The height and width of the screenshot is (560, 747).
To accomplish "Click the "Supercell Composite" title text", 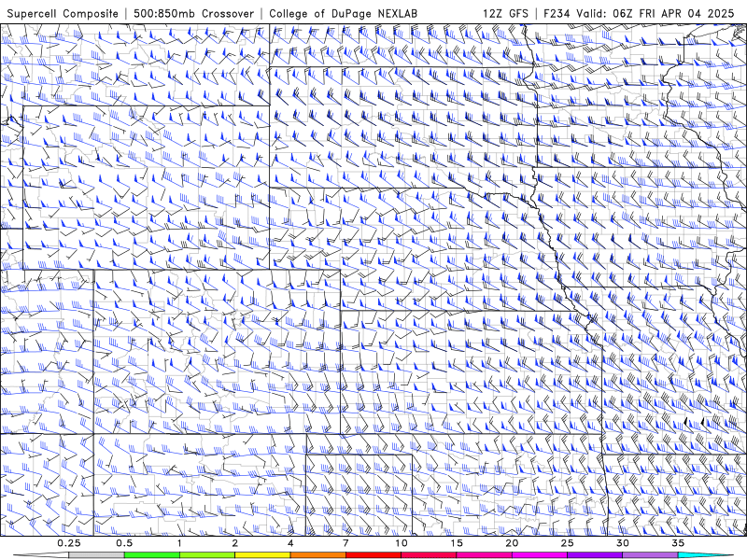I will [63, 13].
